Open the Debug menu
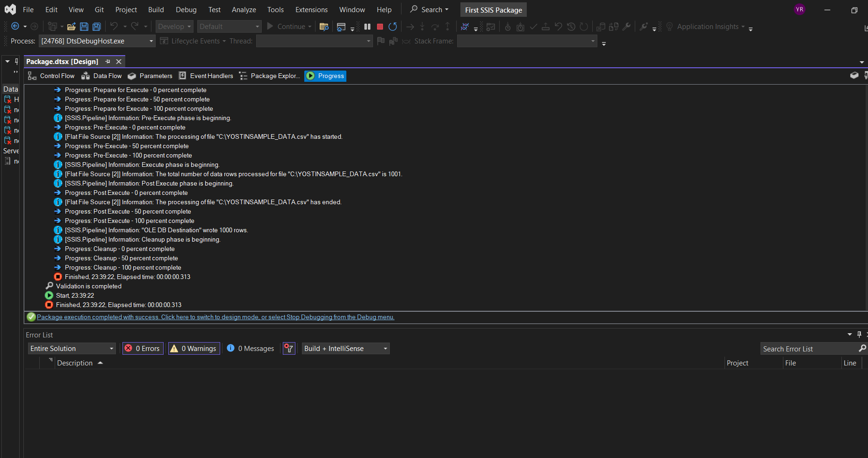This screenshot has height=458, width=868. pyautogui.click(x=186, y=9)
